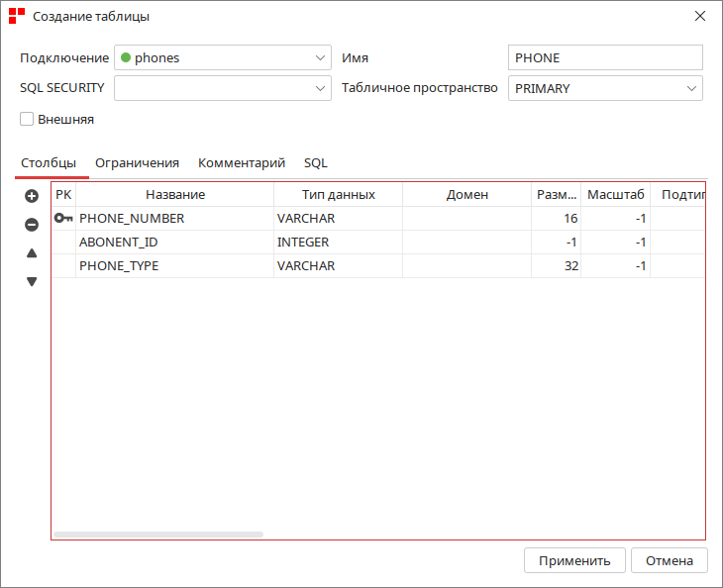Open Табличное пространство PRIMARY dropdown
The image size is (723, 588).
pyautogui.click(x=605, y=88)
